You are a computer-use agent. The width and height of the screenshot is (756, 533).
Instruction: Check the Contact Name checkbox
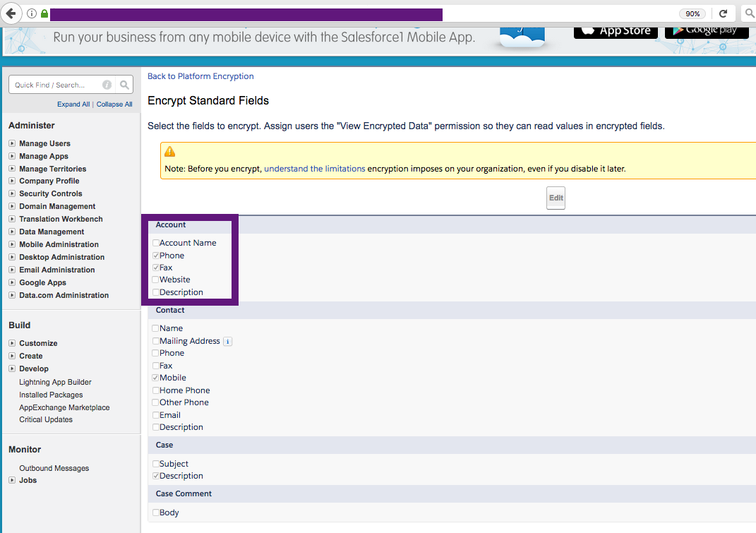pyautogui.click(x=156, y=328)
